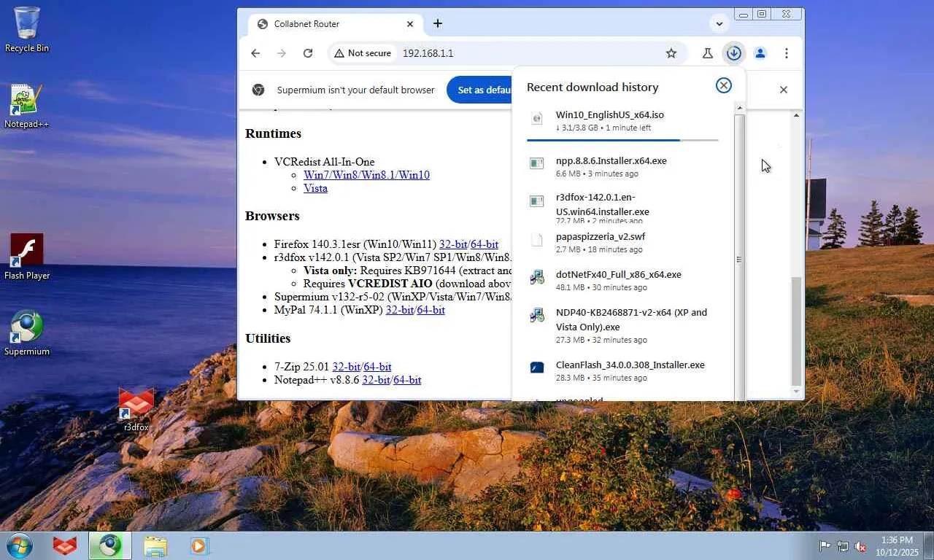Bookmark this page with the star icon
This screenshot has height=560, width=934.
point(671,53)
